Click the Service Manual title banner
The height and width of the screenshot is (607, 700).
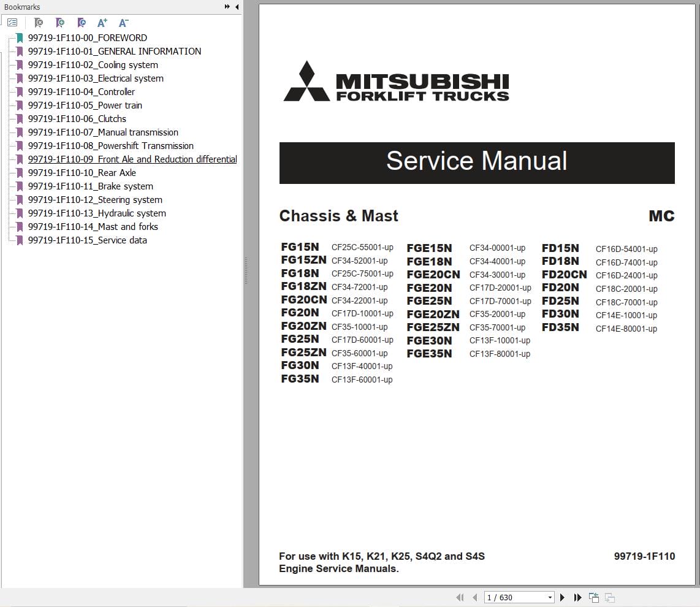point(477,163)
